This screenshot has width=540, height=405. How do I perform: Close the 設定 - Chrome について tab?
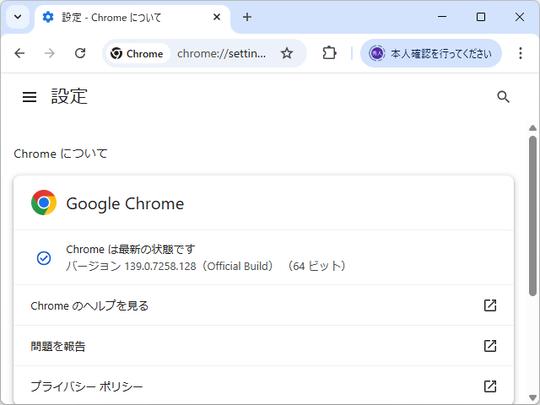pos(217,17)
